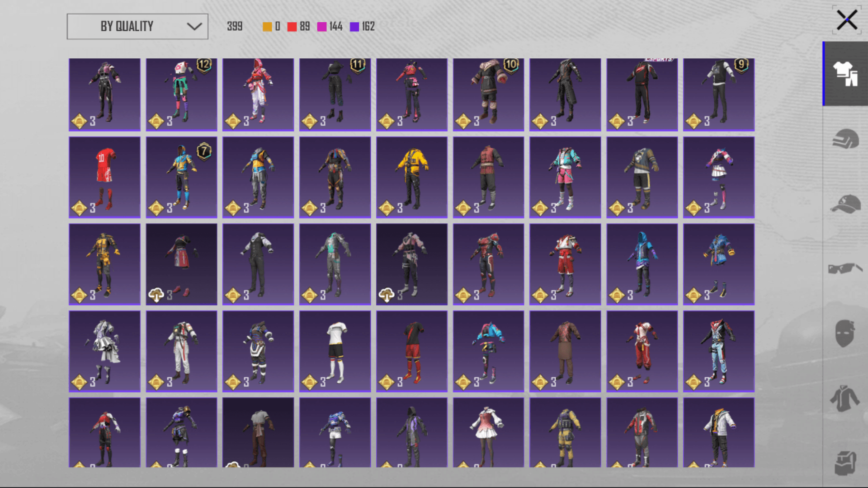Select the red tang-suit with dark pants outfit
The height and width of the screenshot is (488, 868).
click(x=488, y=177)
